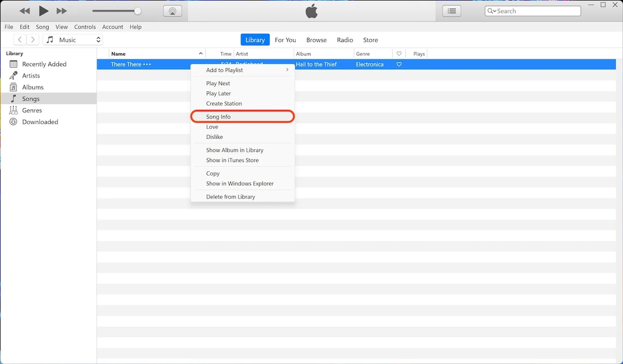
Task: Select the Genres icon in sidebar
Action: click(13, 110)
